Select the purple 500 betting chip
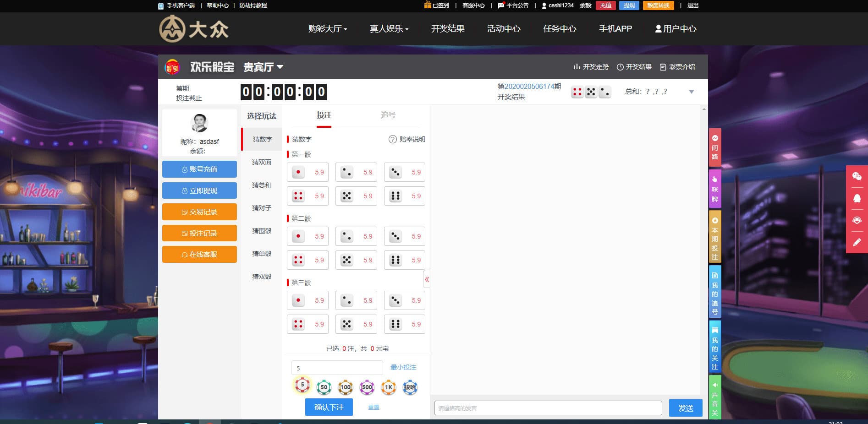This screenshot has width=868, height=424. click(367, 387)
